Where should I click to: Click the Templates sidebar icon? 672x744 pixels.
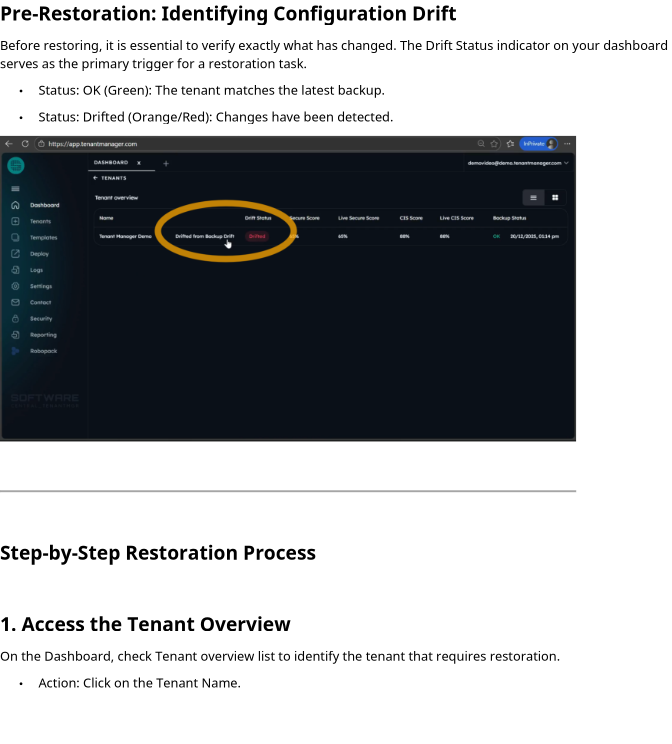point(15,238)
